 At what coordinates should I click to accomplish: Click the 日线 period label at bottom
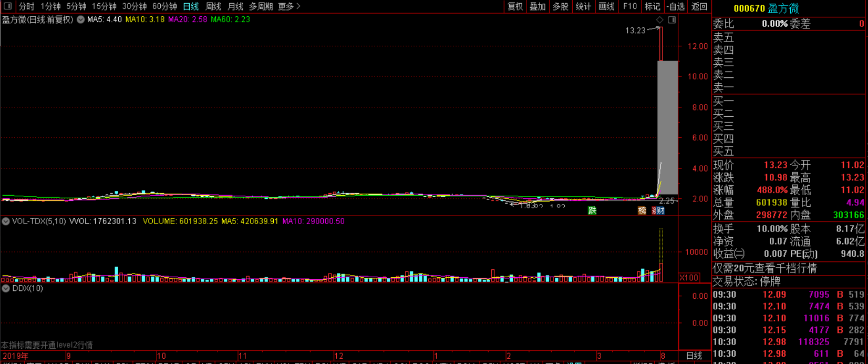pos(694,356)
